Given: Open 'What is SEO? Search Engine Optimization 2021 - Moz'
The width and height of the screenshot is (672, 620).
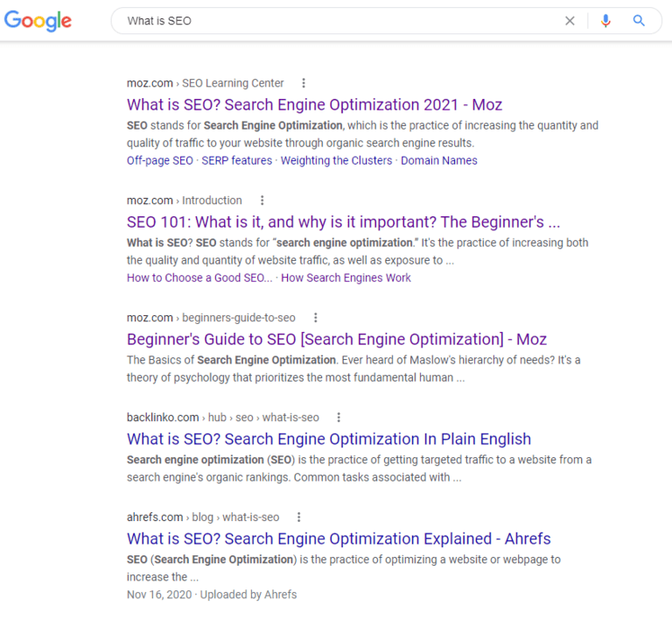Looking at the screenshot, I should pos(314,105).
